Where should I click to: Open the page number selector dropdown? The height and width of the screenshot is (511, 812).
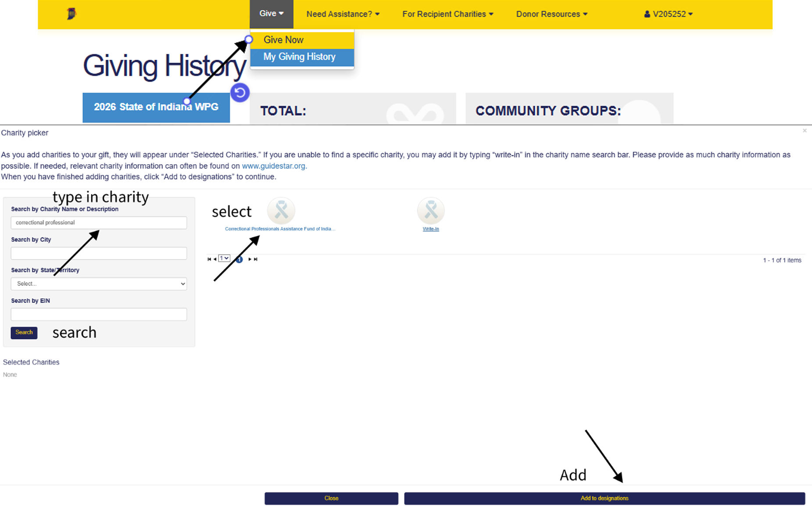coord(224,259)
